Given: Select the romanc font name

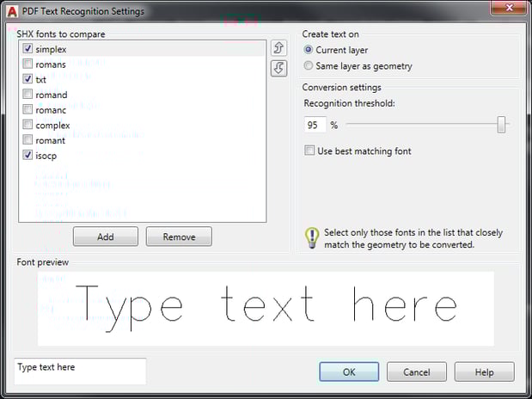Looking at the screenshot, I should point(51,110).
